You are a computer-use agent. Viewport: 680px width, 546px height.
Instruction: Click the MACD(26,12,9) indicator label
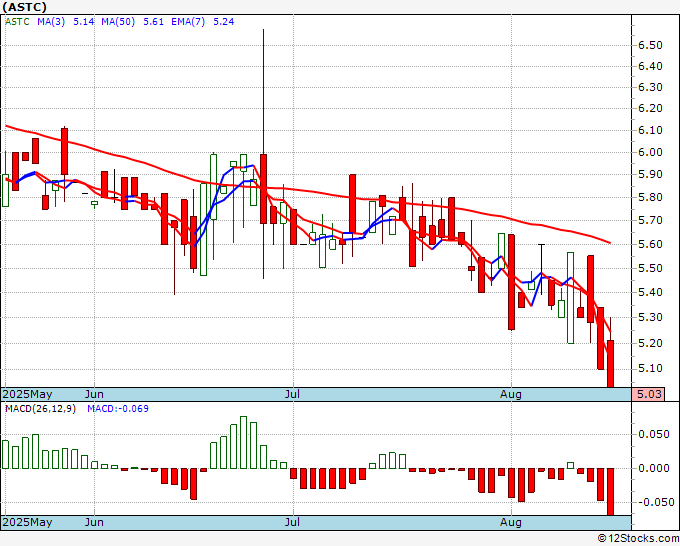40,409
